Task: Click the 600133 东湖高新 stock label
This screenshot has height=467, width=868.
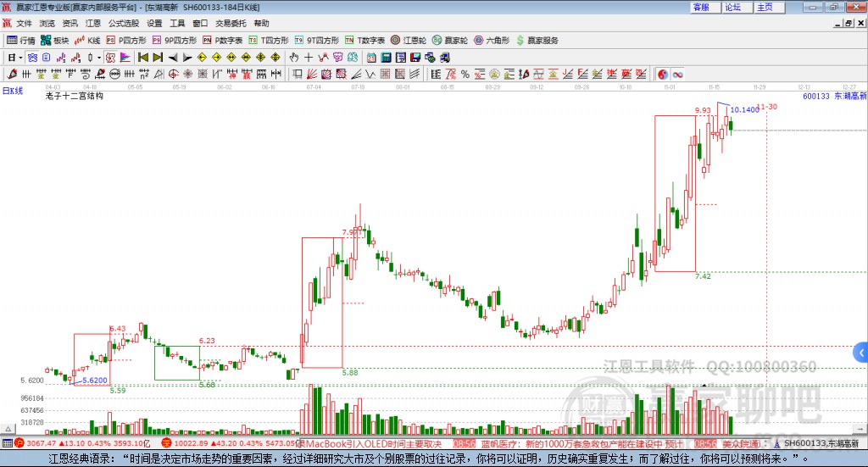Action: pyautogui.click(x=834, y=96)
